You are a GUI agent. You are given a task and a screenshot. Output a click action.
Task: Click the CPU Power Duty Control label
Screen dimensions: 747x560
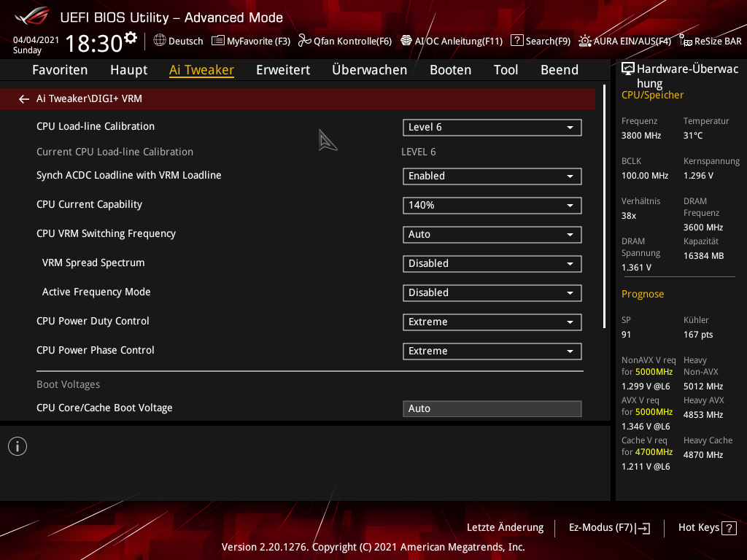(x=93, y=322)
